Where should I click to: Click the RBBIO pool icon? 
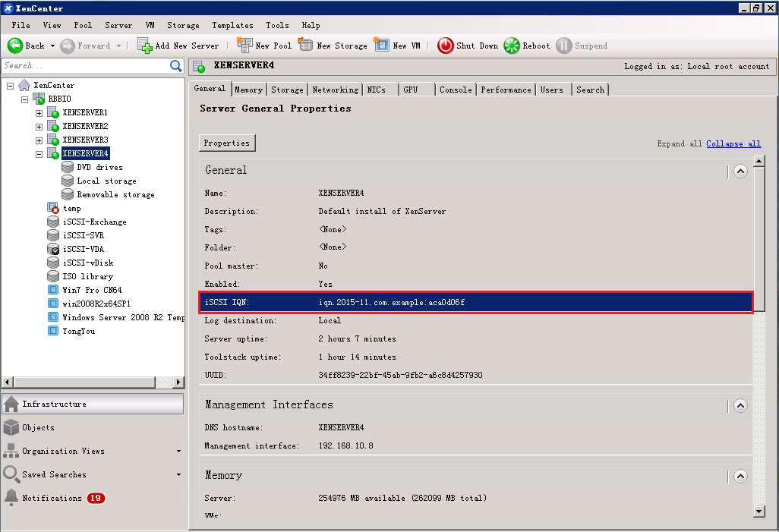click(x=39, y=99)
